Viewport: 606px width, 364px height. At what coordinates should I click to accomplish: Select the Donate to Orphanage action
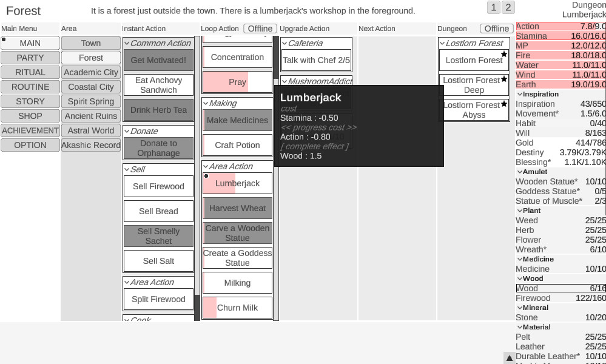click(158, 148)
